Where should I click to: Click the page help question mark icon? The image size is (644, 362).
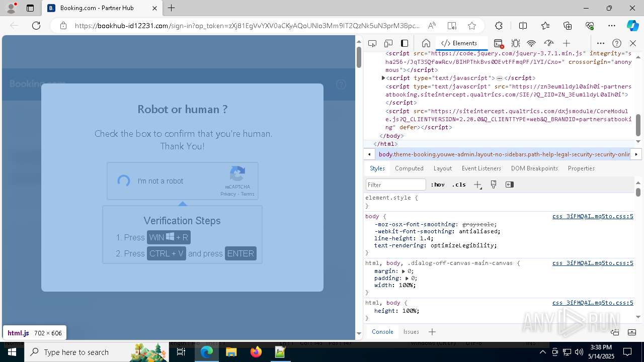point(341,84)
